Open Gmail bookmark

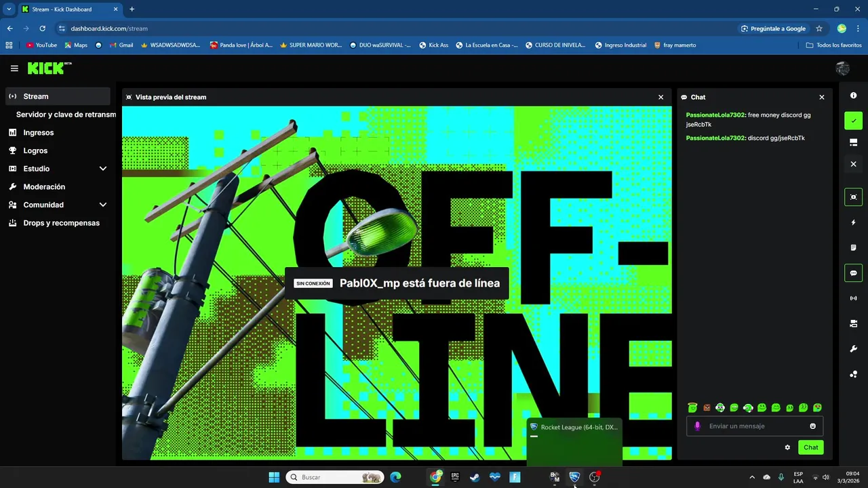click(121, 45)
